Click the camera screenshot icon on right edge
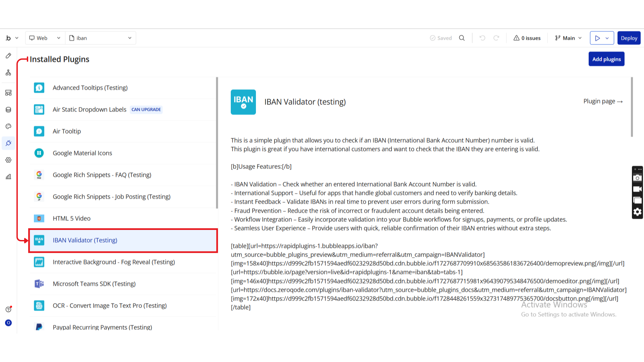 pos(637,178)
